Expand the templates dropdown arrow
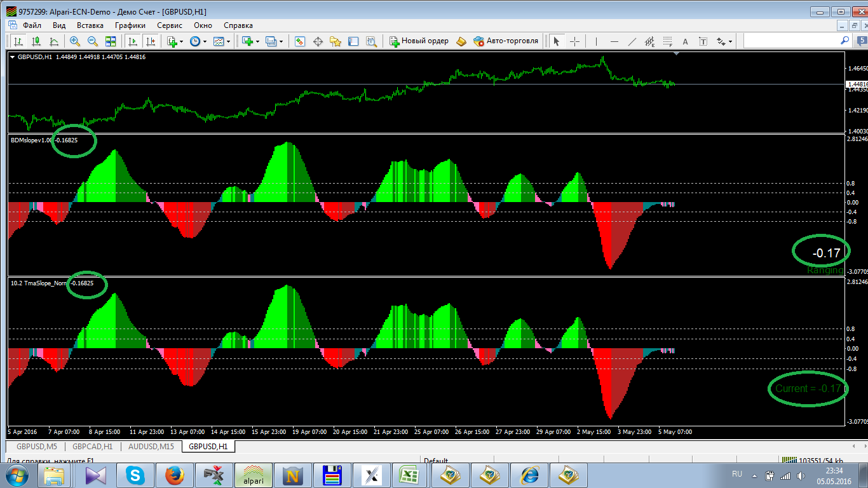Viewport: 868px width, 488px height. coord(229,41)
